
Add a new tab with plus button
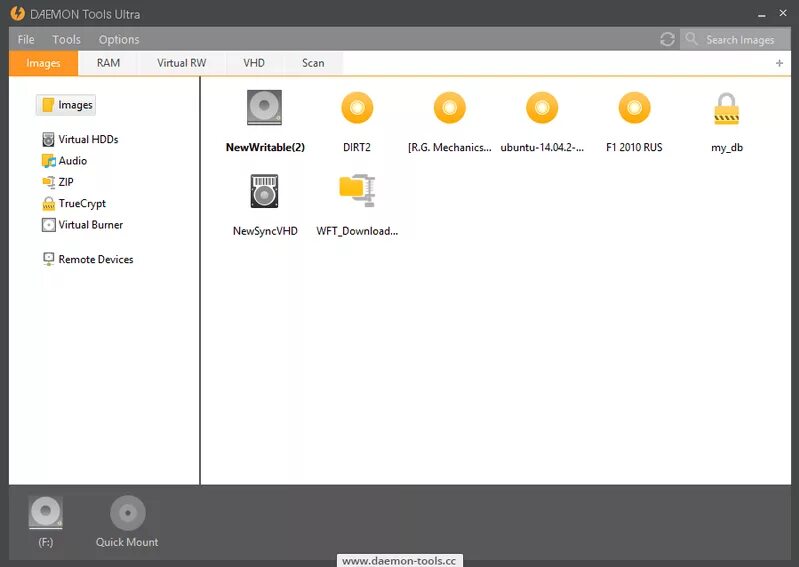click(779, 63)
